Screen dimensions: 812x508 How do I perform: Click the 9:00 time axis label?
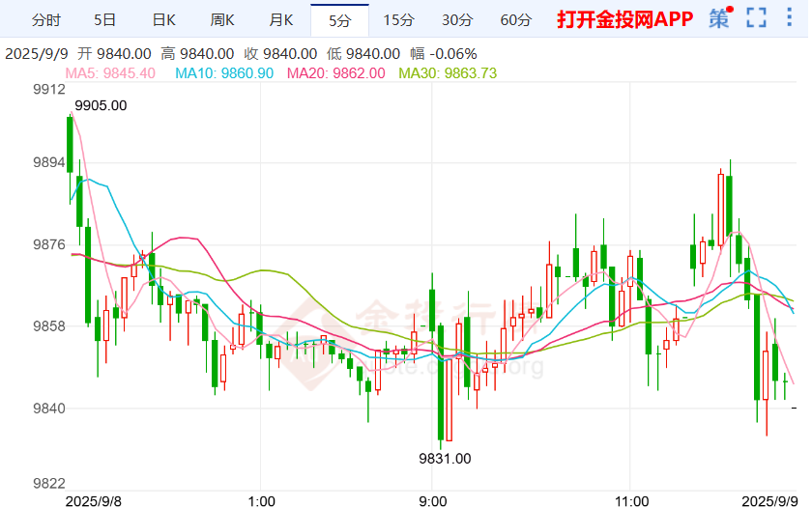[x=433, y=501]
